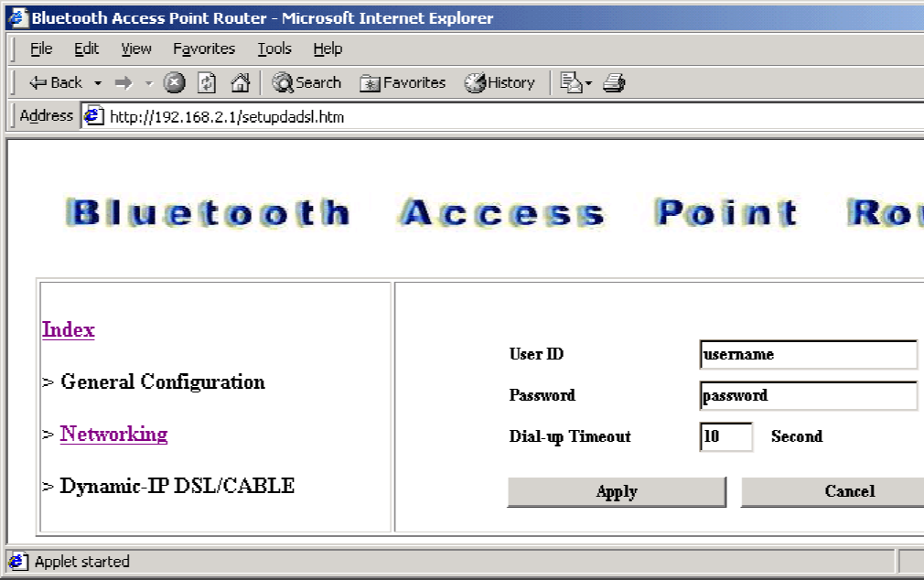Go to Home page icon
Screen dimensions: 924x580
(x=240, y=83)
